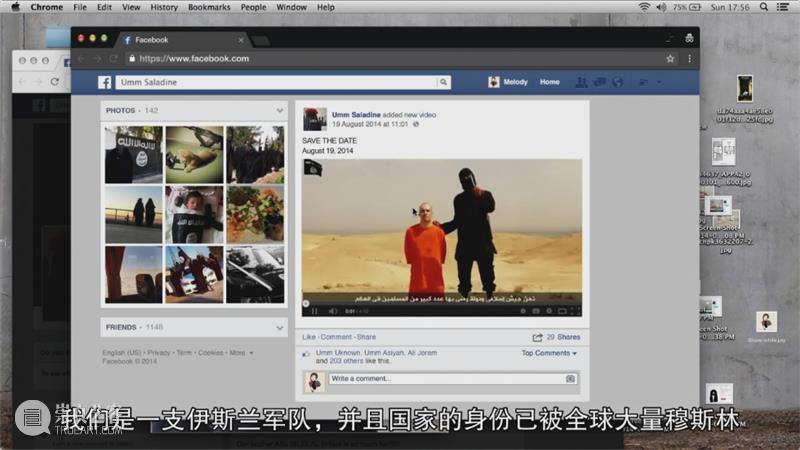
Task: Open the two silhouettes sunset photo
Action: 134,215
